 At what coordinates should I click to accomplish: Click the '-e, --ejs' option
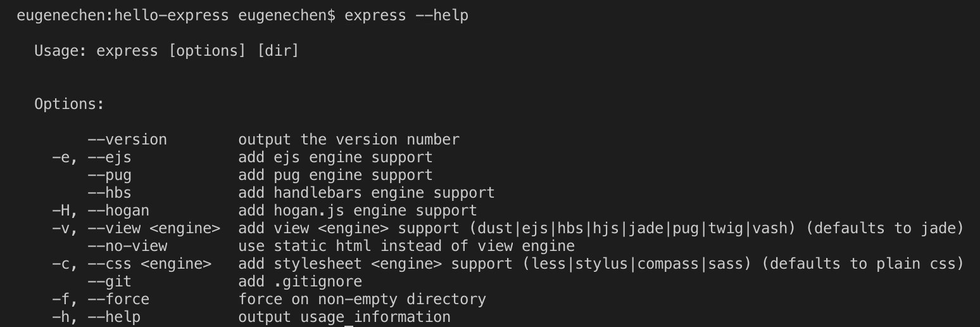tap(91, 157)
